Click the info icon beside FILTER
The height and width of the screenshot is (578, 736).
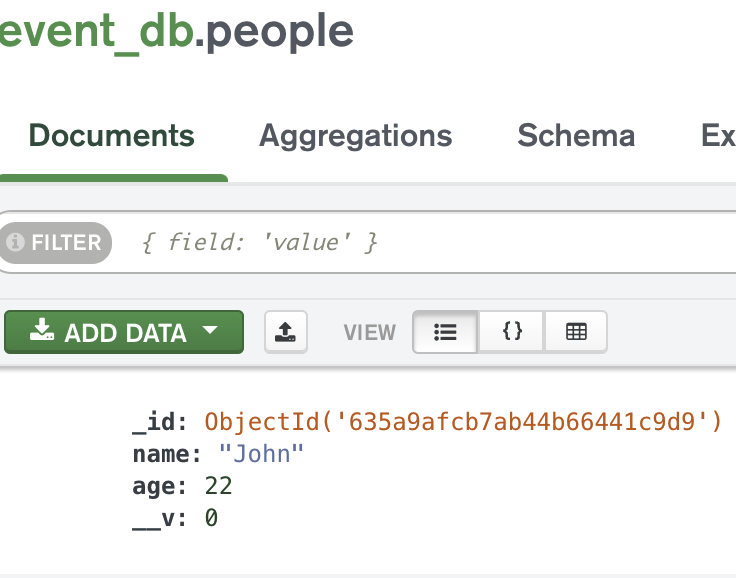tap(15, 243)
